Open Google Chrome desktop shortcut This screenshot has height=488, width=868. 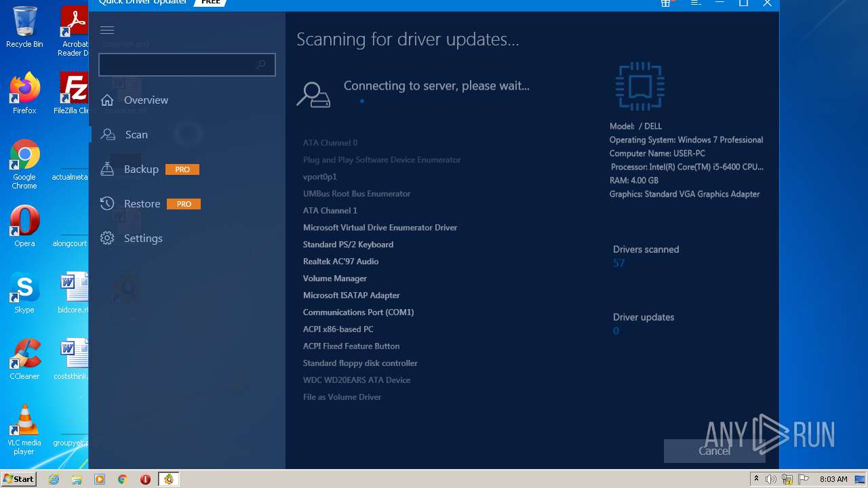(24, 164)
